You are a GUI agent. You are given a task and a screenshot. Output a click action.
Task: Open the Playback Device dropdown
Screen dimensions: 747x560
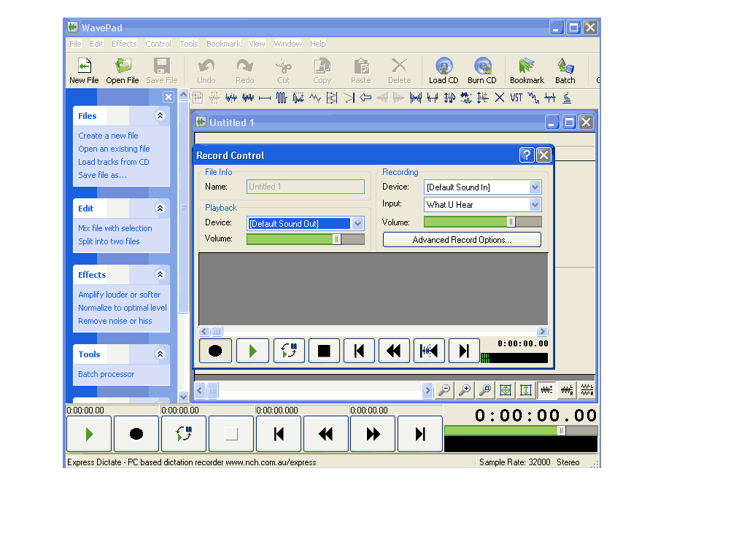[x=357, y=223]
